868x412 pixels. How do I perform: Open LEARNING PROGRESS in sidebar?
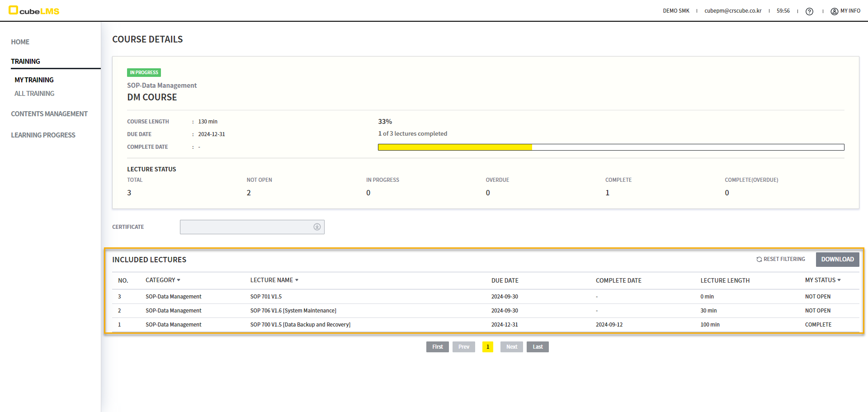[x=43, y=135]
